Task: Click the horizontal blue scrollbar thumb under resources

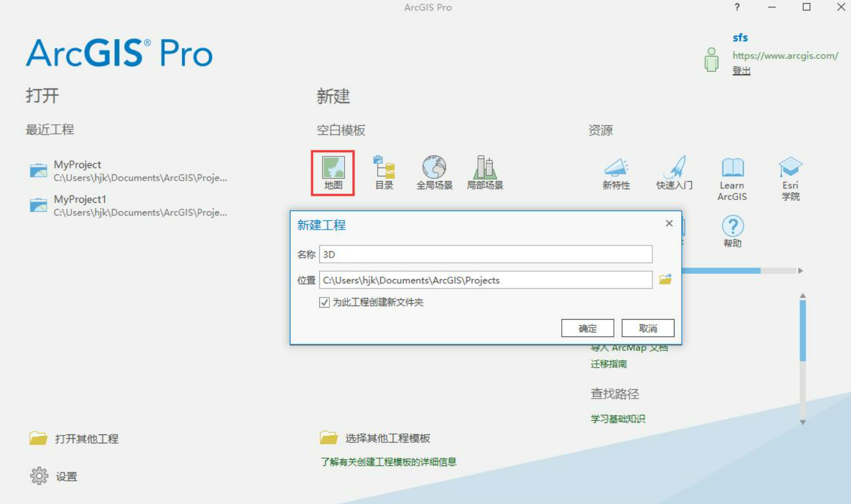Action: 721,271
